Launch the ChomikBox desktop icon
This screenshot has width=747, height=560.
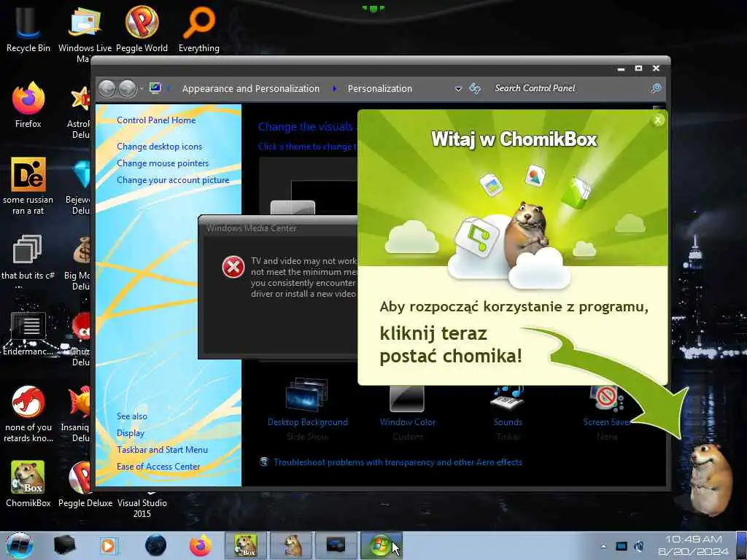(28, 483)
